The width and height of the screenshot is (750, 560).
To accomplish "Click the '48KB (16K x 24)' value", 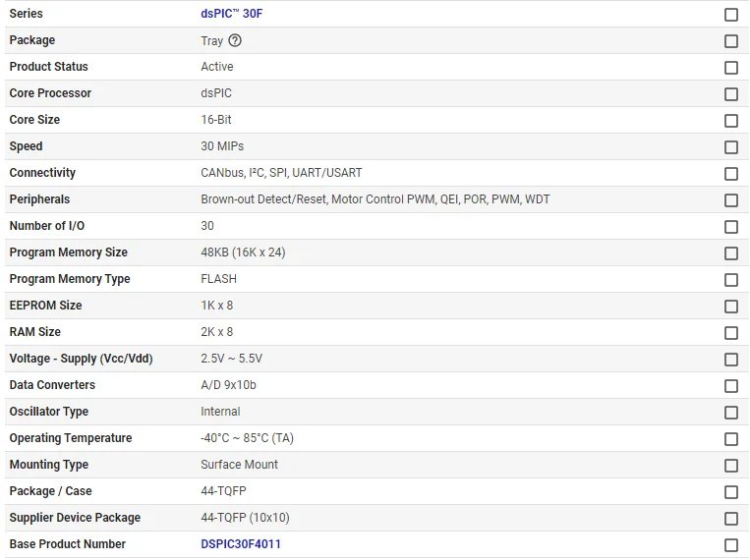I will (243, 252).
